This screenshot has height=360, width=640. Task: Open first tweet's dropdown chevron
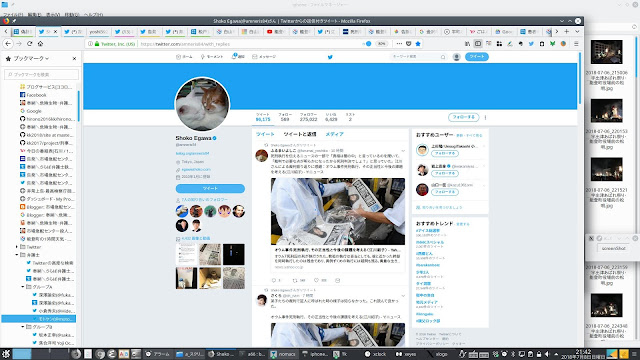[x=403, y=151]
